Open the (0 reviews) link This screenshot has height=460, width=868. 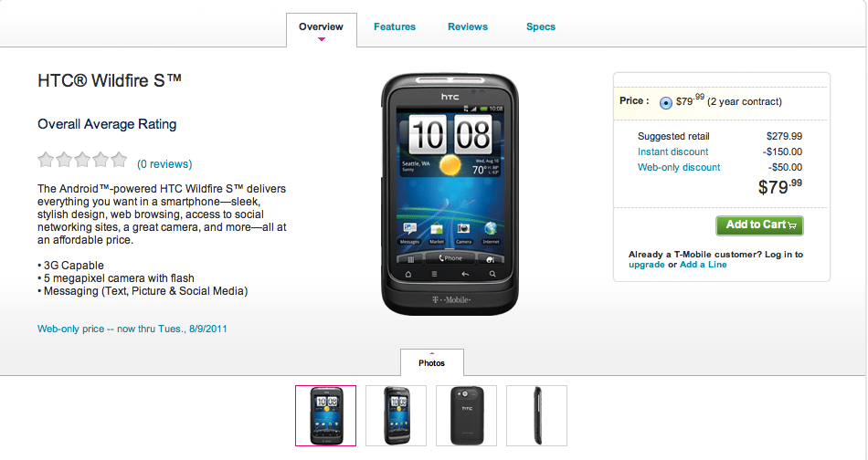point(164,164)
